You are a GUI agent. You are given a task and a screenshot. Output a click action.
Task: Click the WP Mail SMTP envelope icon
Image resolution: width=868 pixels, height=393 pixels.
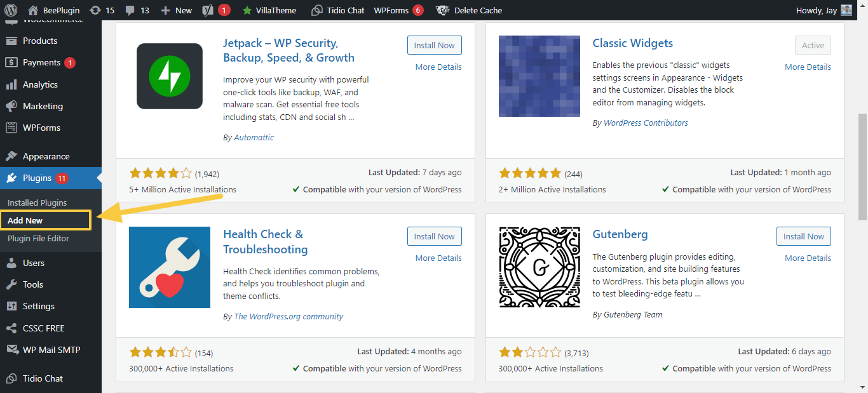coord(11,350)
